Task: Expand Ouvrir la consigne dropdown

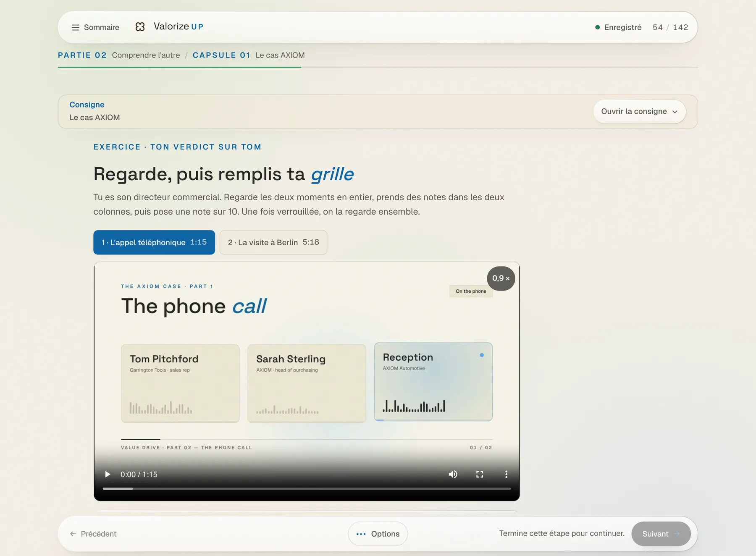Action: pos(639,111)
